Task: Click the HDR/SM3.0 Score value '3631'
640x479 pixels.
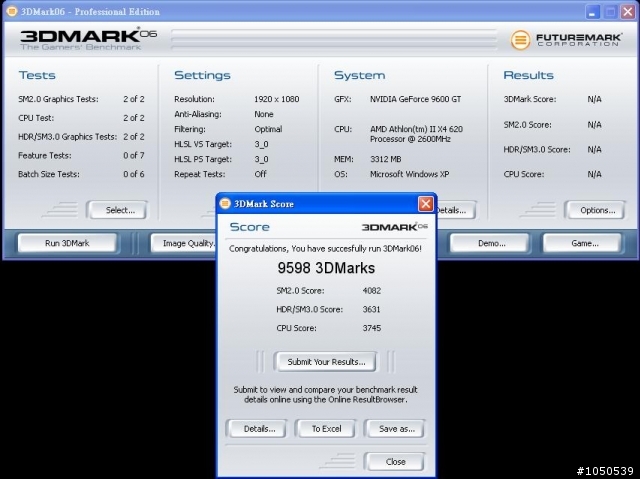Action: 371,309
